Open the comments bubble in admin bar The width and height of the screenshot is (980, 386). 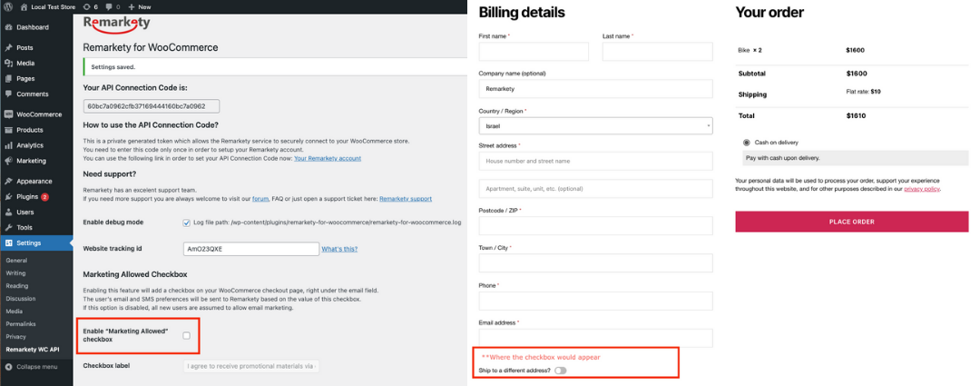113,7
